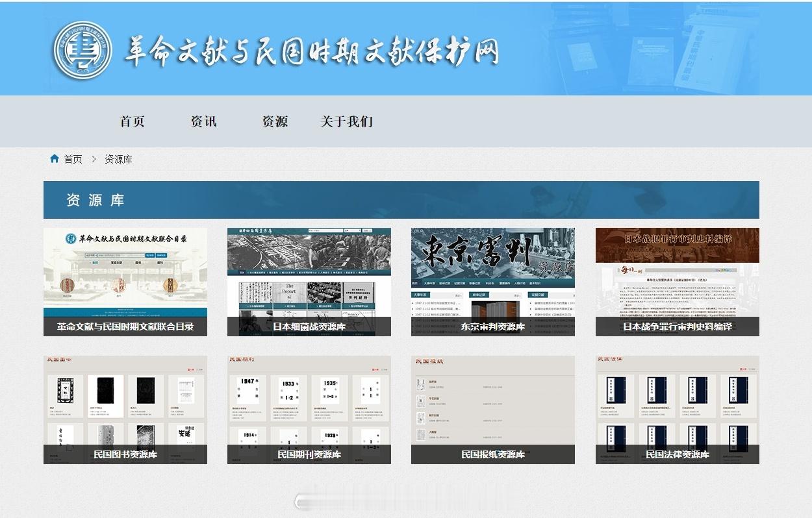Open 资讯 in the navigation bar
Screen dimensions: 812x518
[203, 121]
